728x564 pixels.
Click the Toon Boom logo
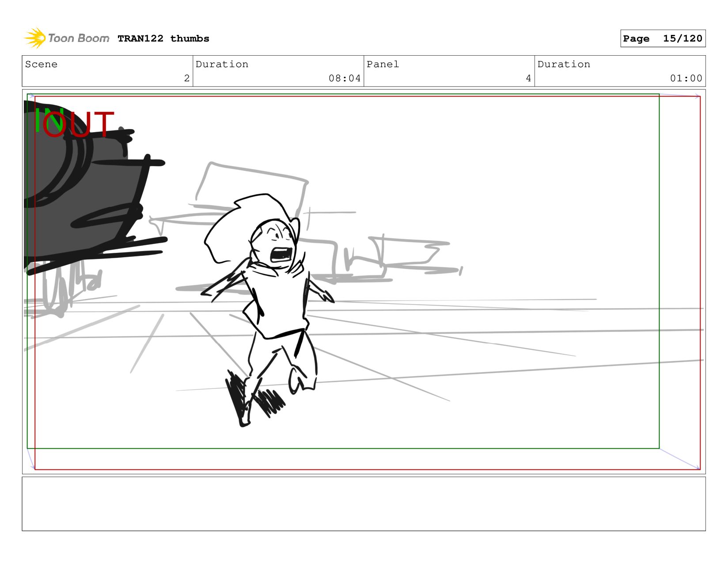pyautogui.click(x=67, y=38)
